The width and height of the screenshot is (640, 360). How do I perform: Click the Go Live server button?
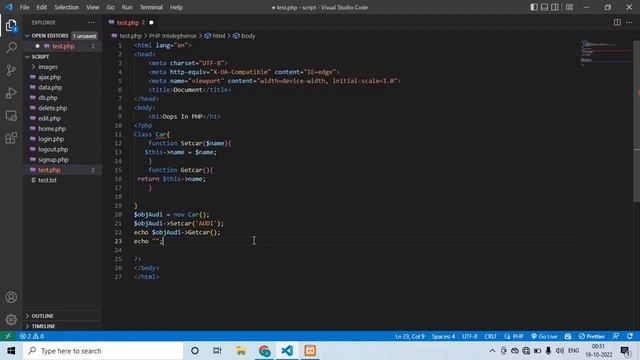click(x=544, y=336)
